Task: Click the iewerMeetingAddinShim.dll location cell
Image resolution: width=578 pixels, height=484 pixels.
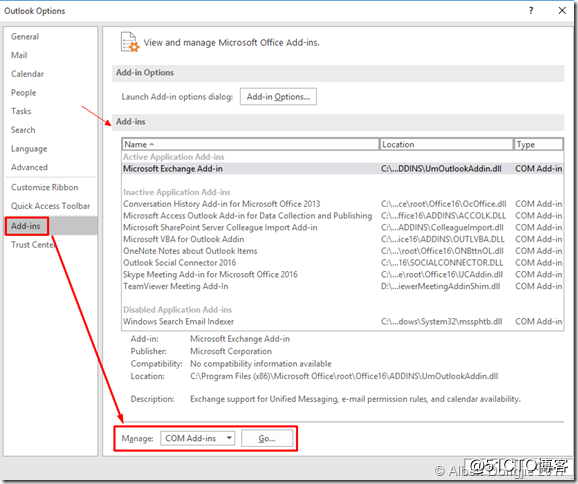Action: point(441,286)
